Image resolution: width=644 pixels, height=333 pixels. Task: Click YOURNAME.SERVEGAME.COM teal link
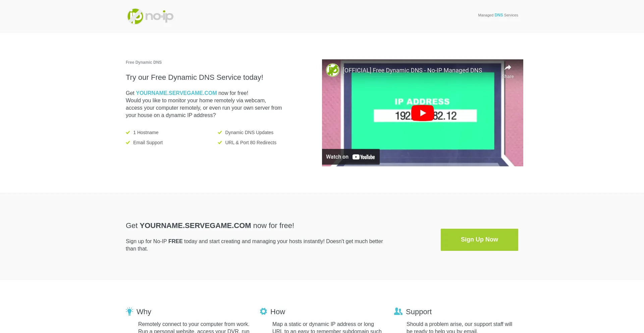176,93
